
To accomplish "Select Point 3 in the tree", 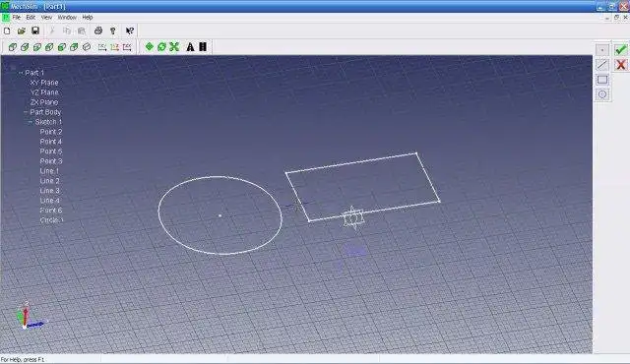I will click(51, 161).
